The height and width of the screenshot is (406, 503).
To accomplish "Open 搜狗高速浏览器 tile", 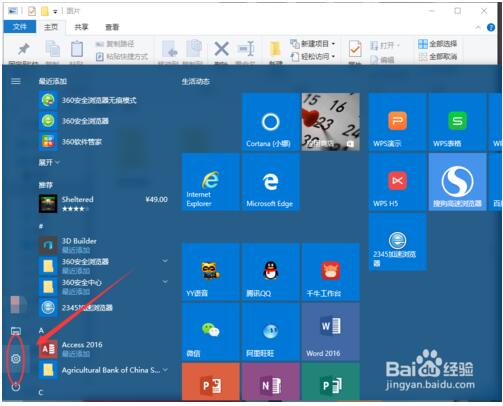I will coord(457,182).
